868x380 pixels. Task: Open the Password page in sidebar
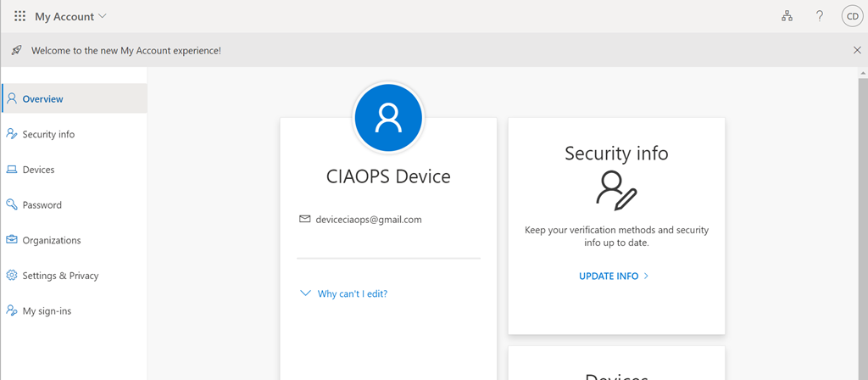click(x=42, y=205)
